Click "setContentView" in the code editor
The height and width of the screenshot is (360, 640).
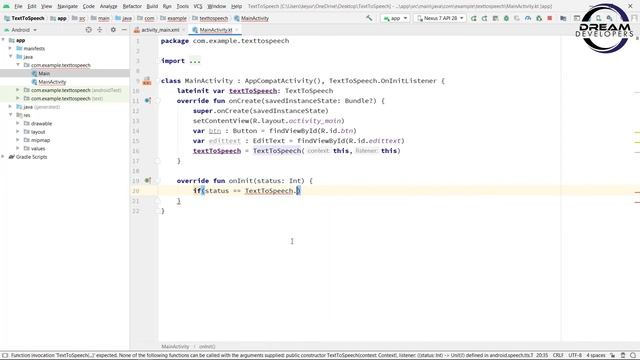[221, 121]
